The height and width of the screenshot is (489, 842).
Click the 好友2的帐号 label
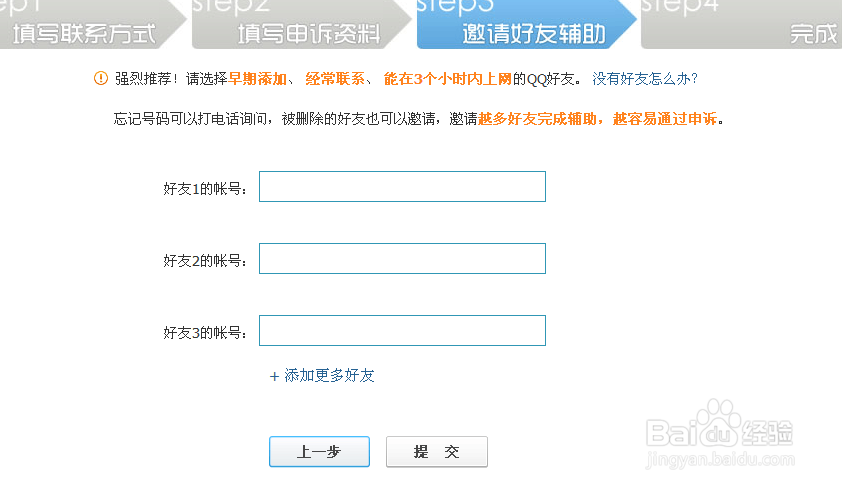(206, 260)
